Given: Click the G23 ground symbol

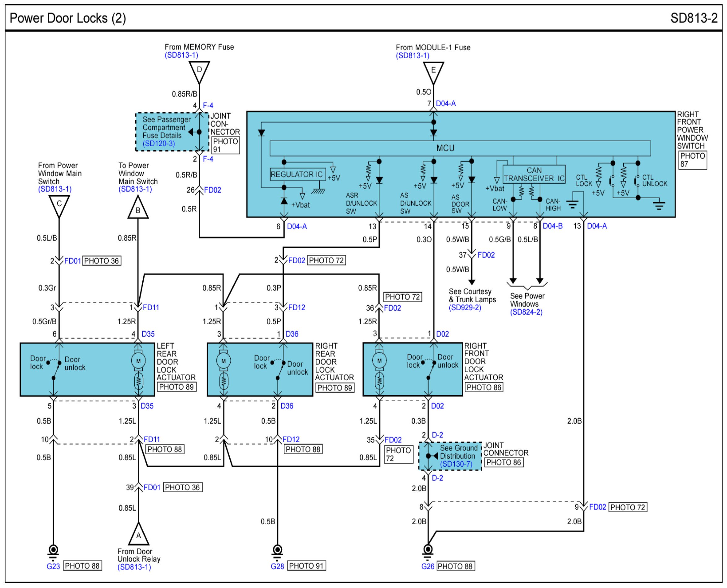Looking at the screenshot, I should (x=53, y=551).
